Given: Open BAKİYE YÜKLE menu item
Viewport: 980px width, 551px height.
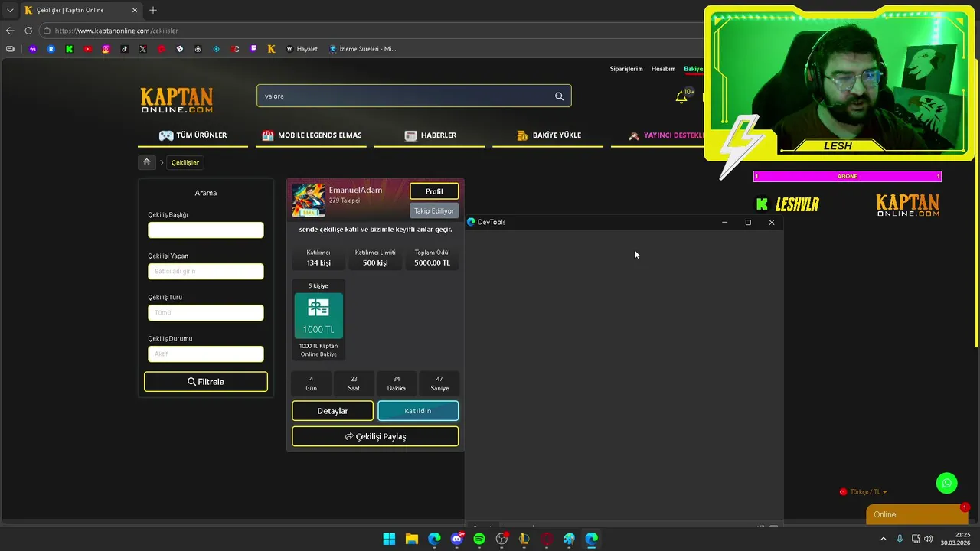Looking at the screenshot, I should [x=548, y=135].
